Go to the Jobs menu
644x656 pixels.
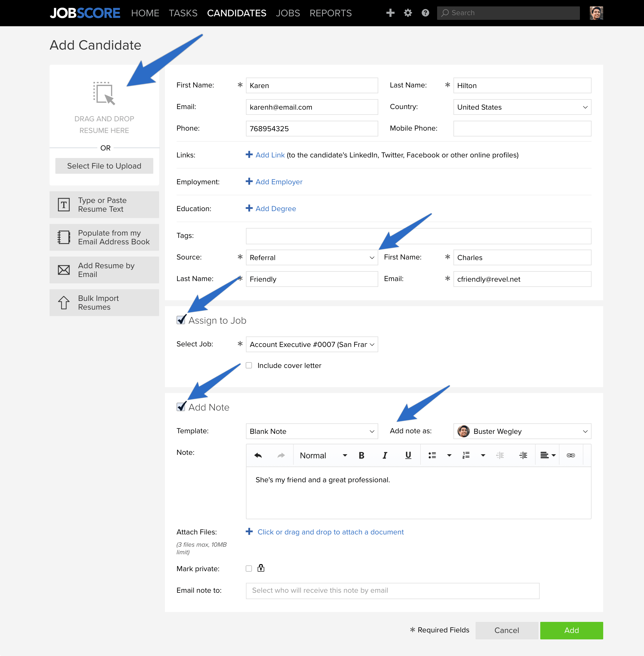coord(288,13)
